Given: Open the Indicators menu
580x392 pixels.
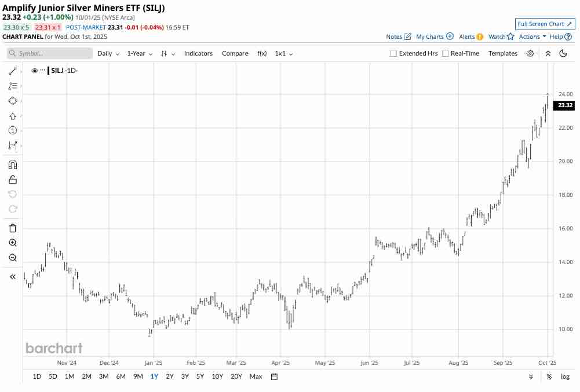Looking at the screenshot, I should (198, 54).
